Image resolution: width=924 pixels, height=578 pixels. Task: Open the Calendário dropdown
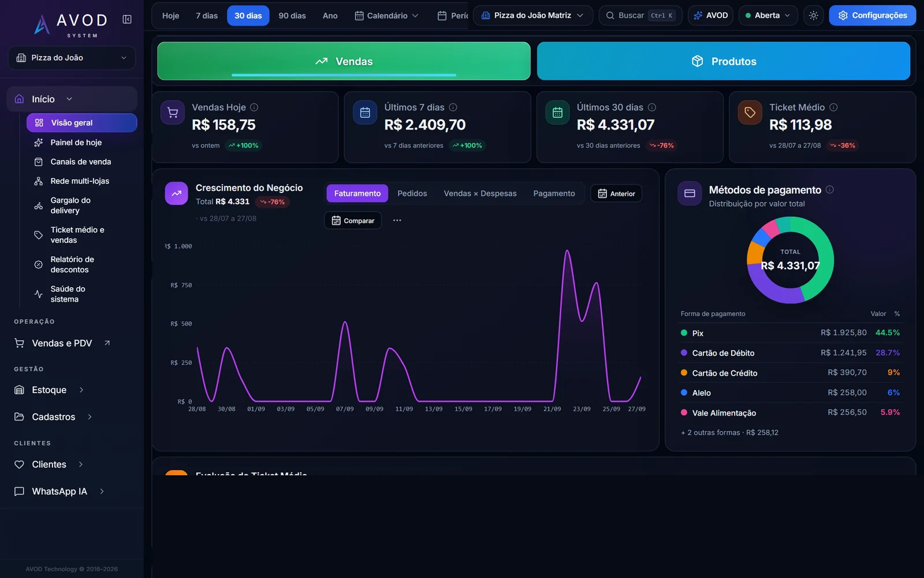386,16
